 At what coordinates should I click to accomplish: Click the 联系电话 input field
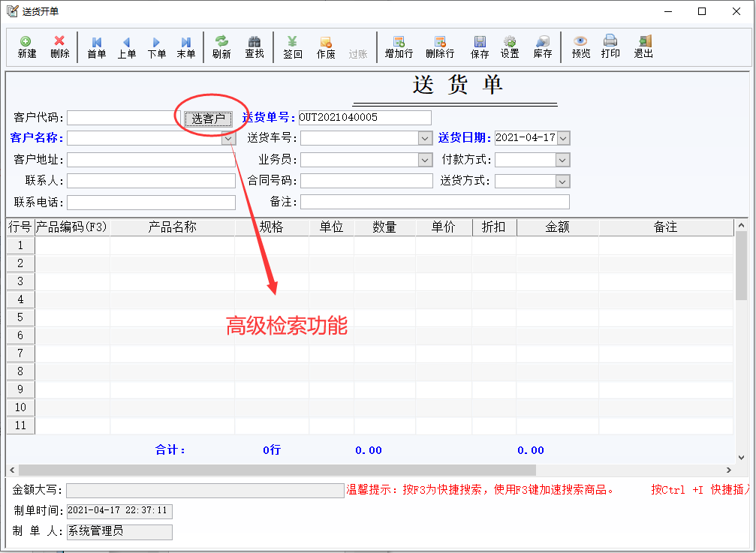pos(151,203)
